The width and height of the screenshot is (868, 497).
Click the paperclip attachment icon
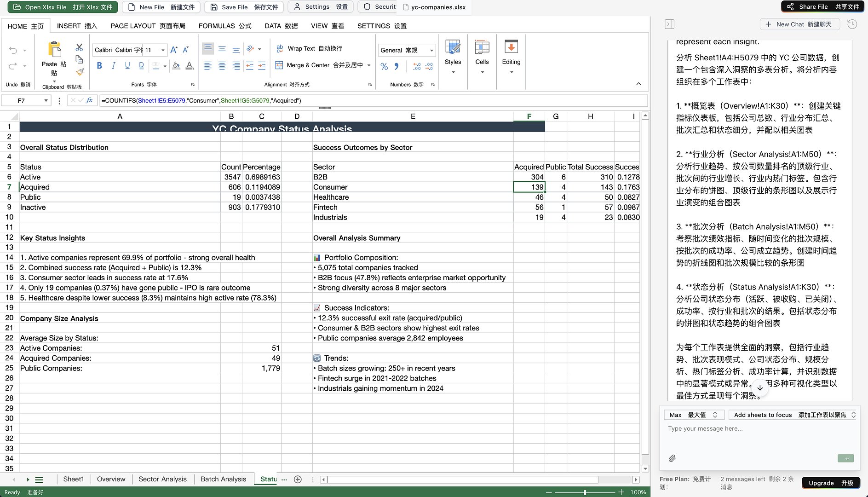click(672, 458)
